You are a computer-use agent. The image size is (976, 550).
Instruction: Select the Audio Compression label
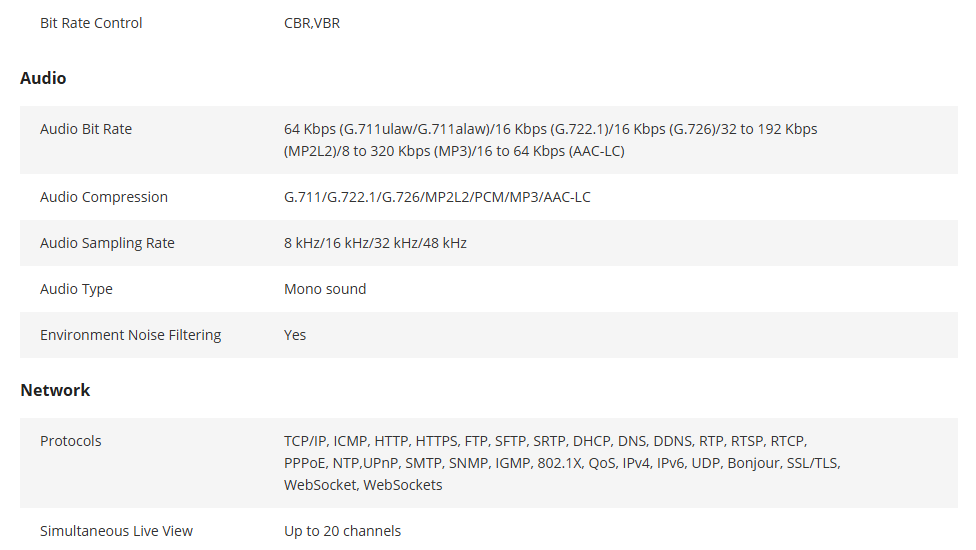pyautogui.click(x=104, y=197)
